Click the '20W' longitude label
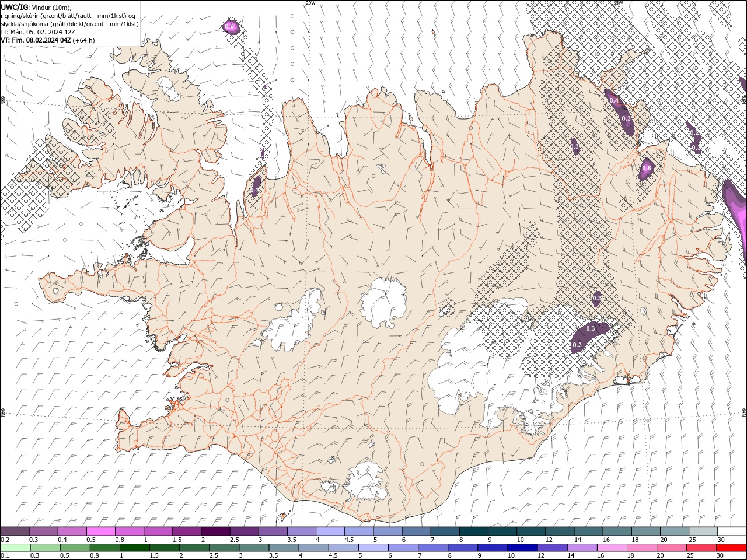Viewport: 747px width, 560px height. tap(310, 3)
